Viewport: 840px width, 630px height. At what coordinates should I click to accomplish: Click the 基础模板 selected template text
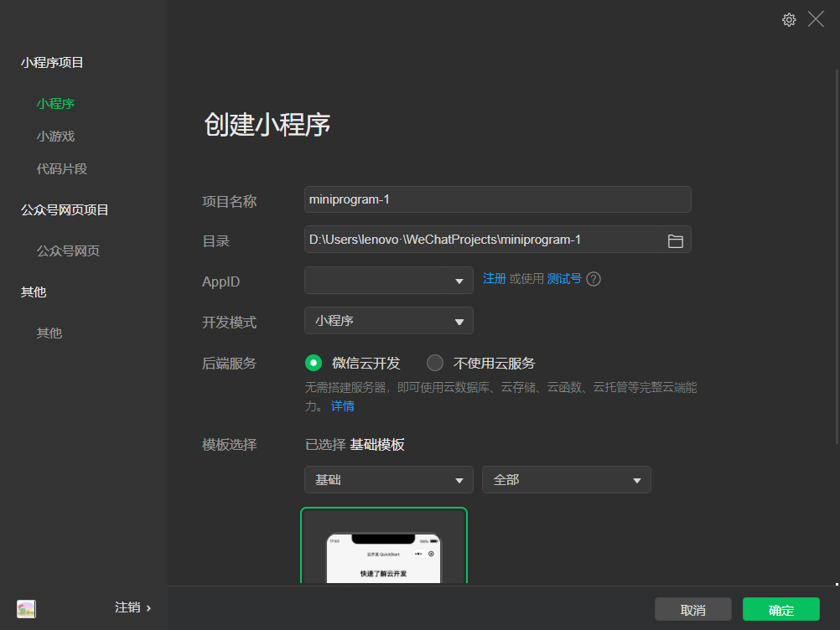[376, 444]
